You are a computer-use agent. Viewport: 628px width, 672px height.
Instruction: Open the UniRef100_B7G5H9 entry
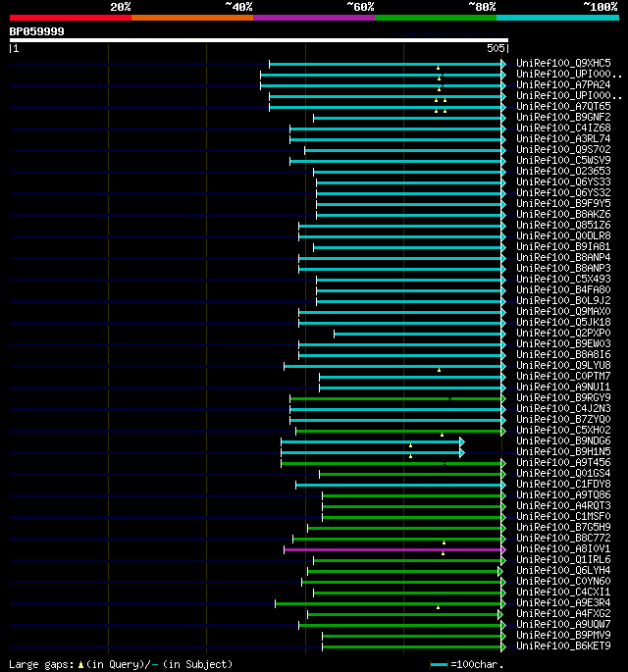point(563,528)
